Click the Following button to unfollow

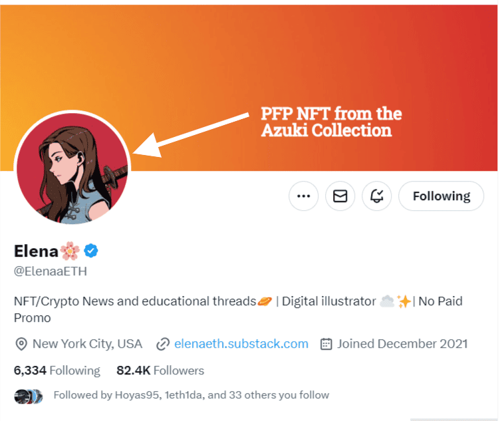pos(441,196)
